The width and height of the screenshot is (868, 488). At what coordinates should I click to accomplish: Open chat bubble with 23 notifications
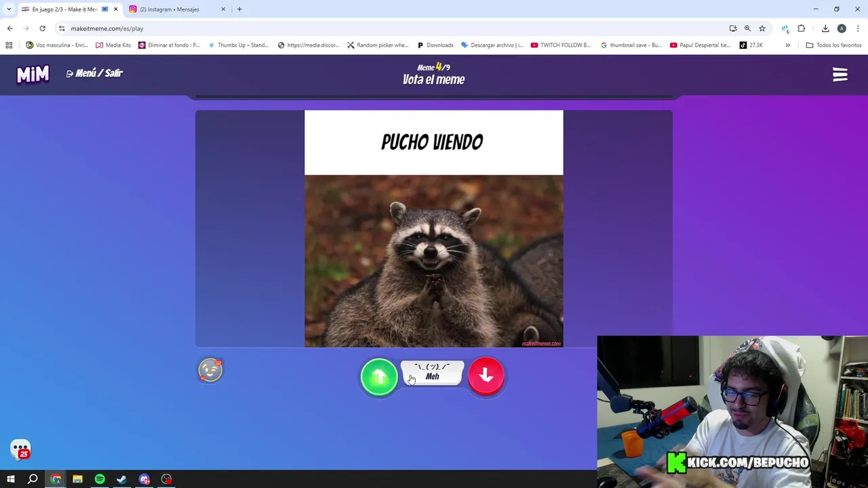[x=20, y=449]
